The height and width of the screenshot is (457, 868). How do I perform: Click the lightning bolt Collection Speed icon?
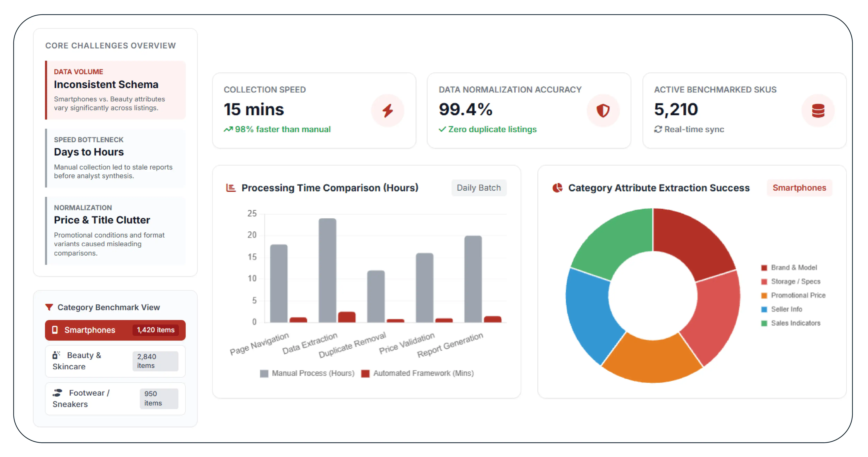[x=387, y=111]
